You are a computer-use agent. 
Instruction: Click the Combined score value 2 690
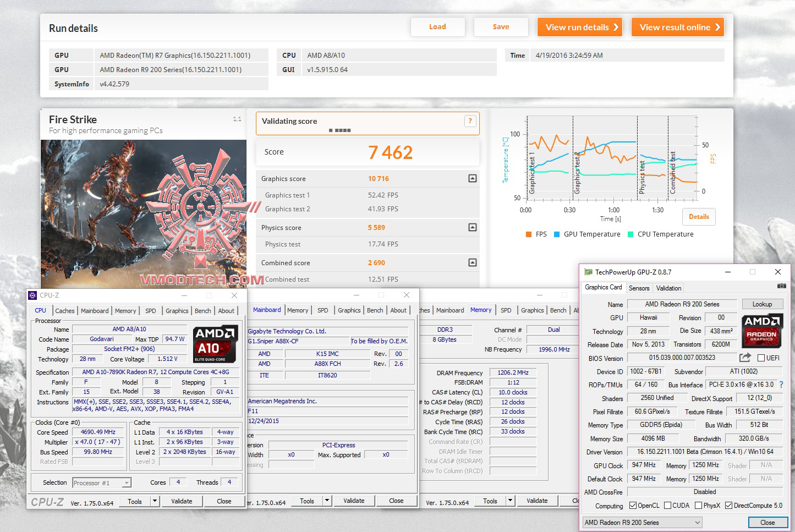[377, 263]
